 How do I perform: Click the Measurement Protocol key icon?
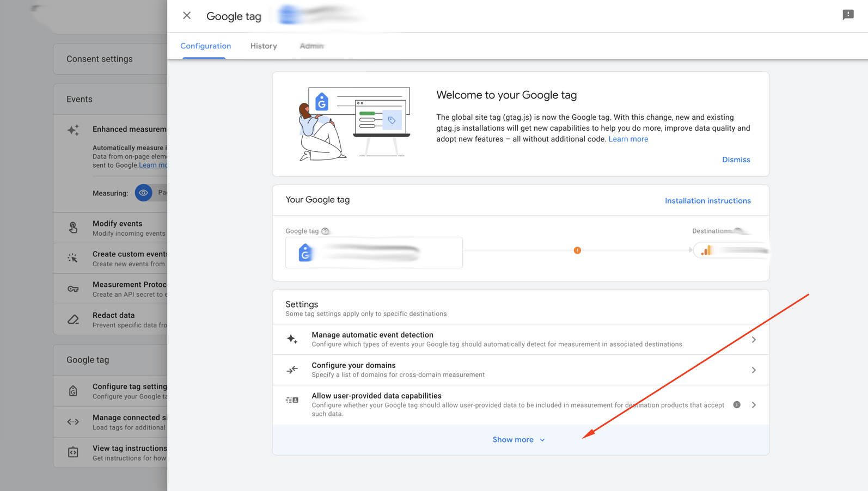[73, 289]
